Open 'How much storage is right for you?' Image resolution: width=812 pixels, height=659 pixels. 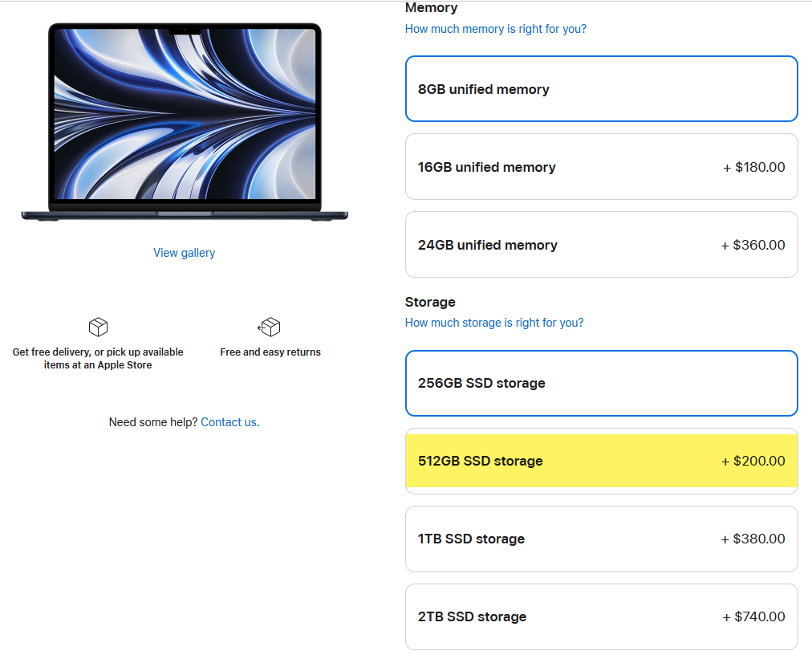(494, 323)
